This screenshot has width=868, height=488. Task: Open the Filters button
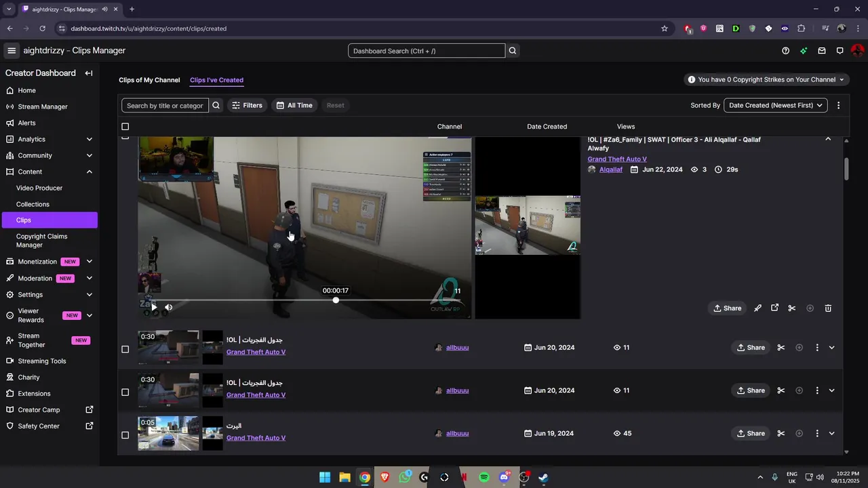(247, 105)
